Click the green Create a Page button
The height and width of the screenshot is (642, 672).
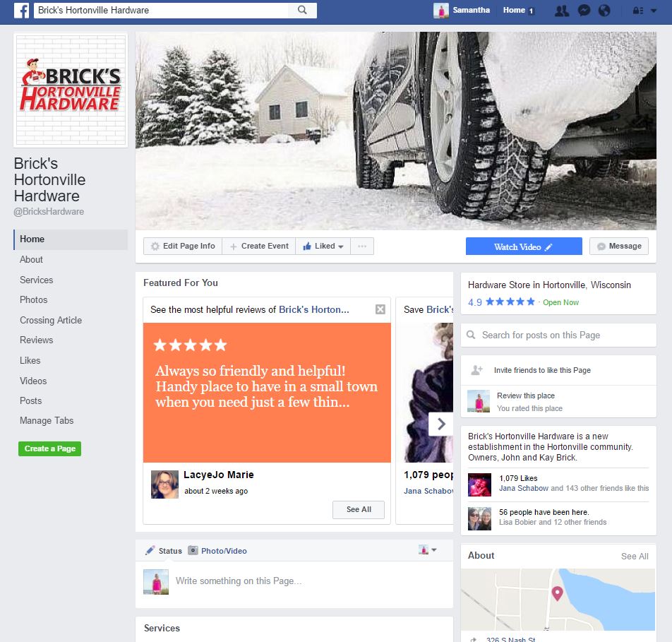49,448
